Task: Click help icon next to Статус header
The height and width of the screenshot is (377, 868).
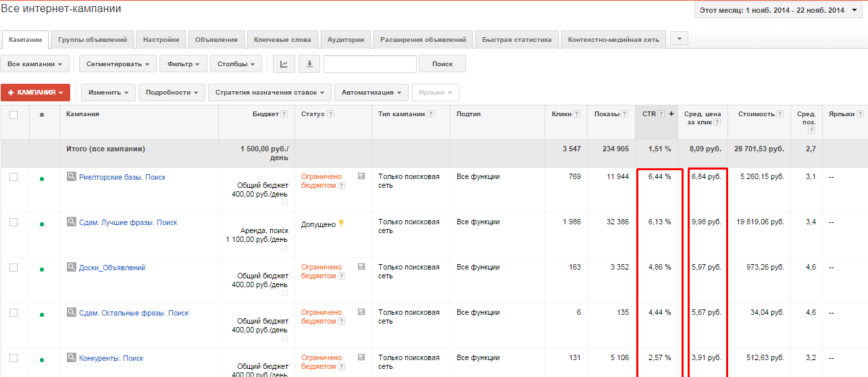Action: point(330,114)
